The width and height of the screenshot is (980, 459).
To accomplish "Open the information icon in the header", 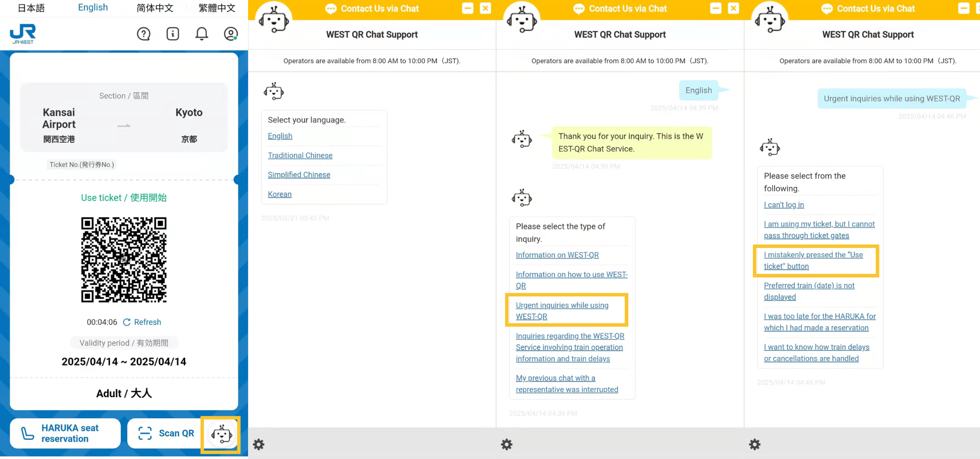I will (173, 34).
